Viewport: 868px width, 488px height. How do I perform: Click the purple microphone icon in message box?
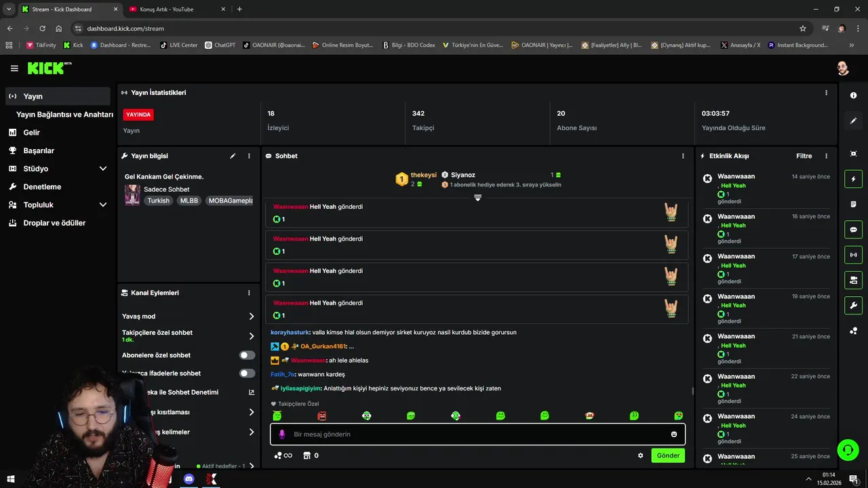tap(282, 434)
